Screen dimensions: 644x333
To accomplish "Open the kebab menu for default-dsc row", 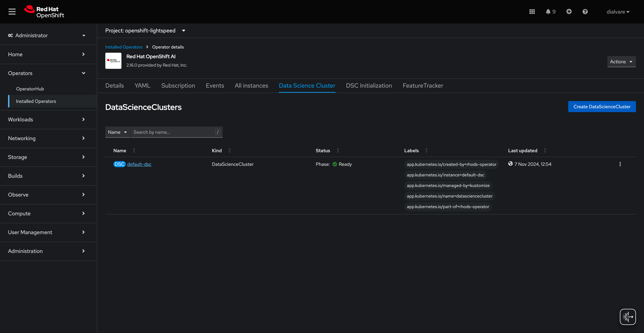I will [x=620, y=164].
